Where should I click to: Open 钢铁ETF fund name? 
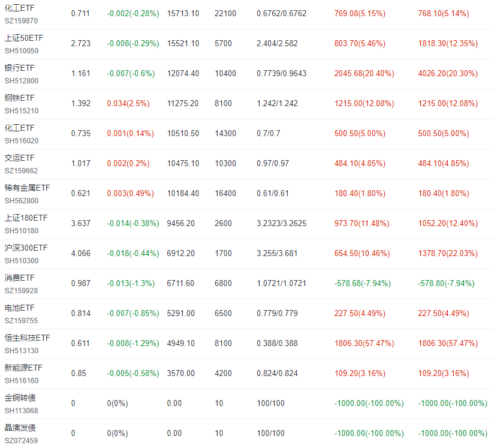coord(19,98)
